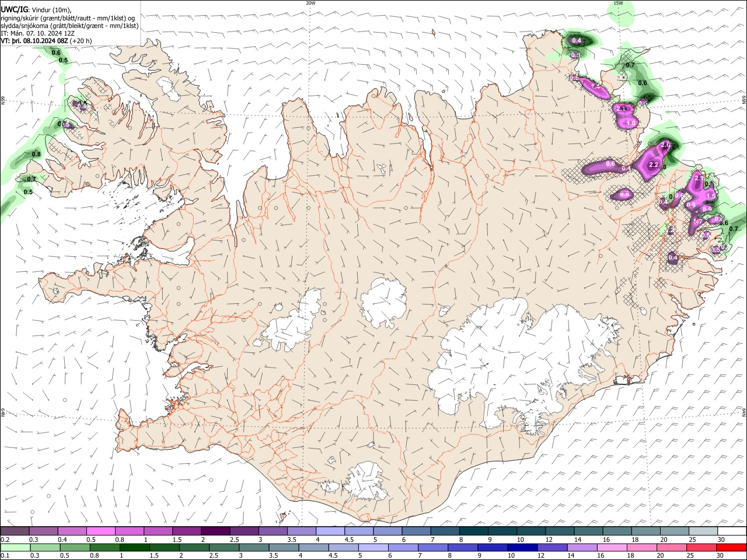Image resolution: width=747 pixels, height=560 pixels.
Task: Click the dark purple 2–2.5 swatch in upper legend
Action: pos(215,531)
